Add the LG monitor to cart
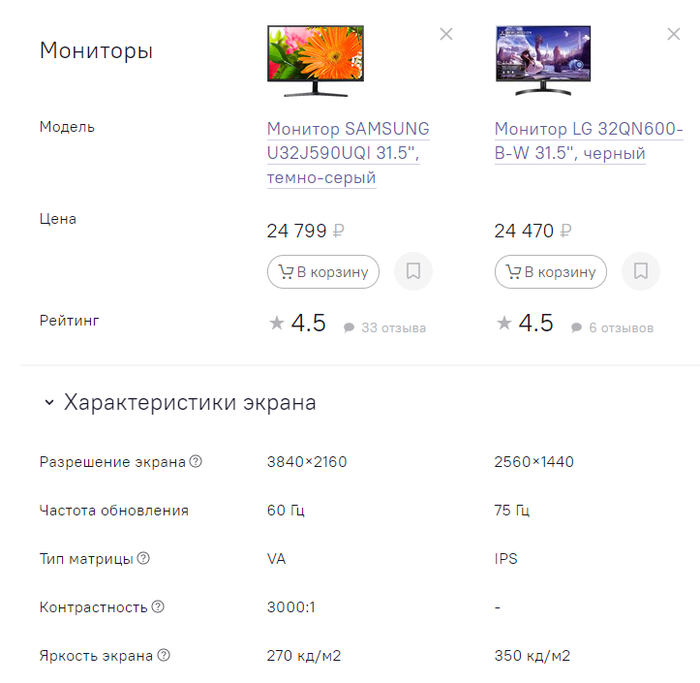Image resolution: width=700 pixels, height=683 pixels. (x=550, y=271)
